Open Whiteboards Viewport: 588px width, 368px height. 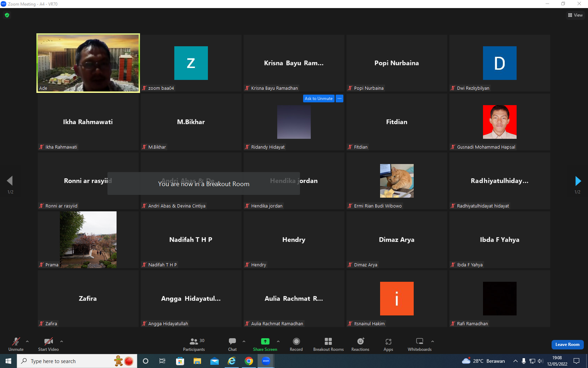[420, 345]
